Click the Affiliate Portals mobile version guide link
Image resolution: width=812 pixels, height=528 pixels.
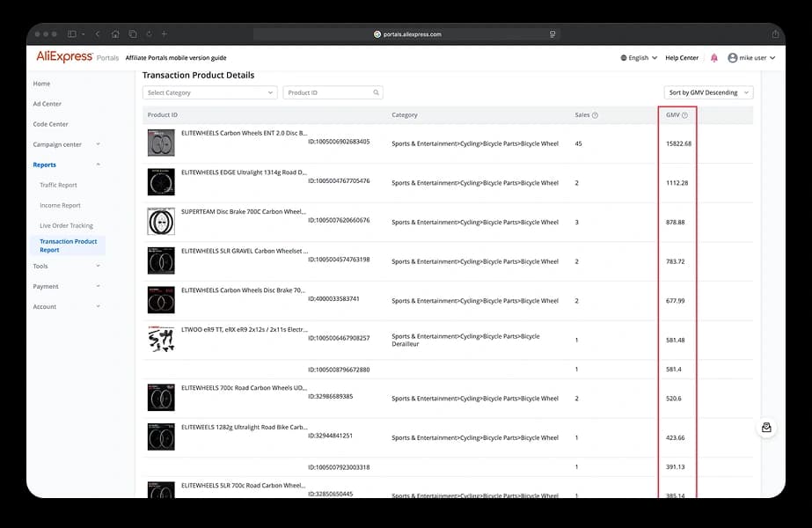coord(176,58)
